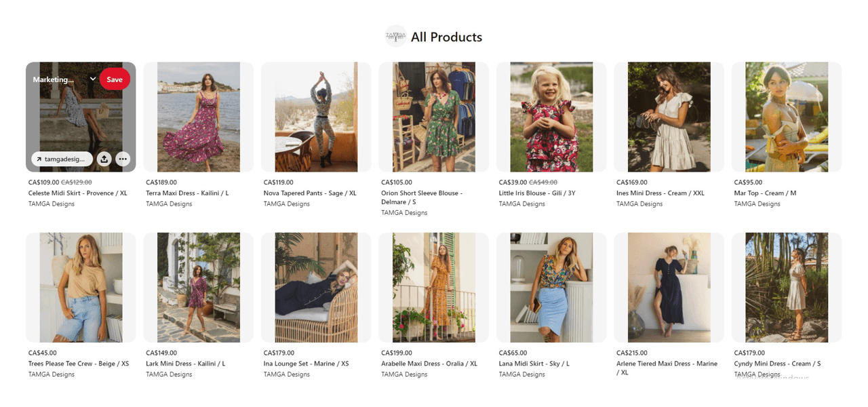
Task: Open the Terra Maxi Dress product image
Action: tap(198, 117)
